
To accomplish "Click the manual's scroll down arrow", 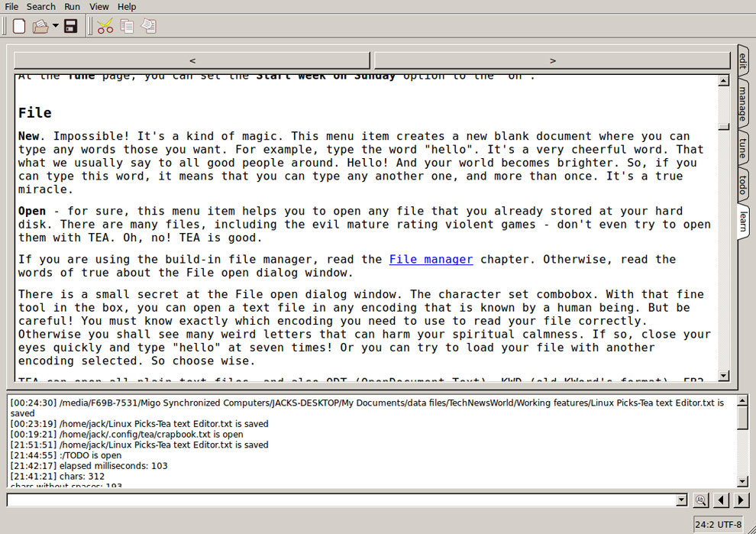I will point(723,375).
